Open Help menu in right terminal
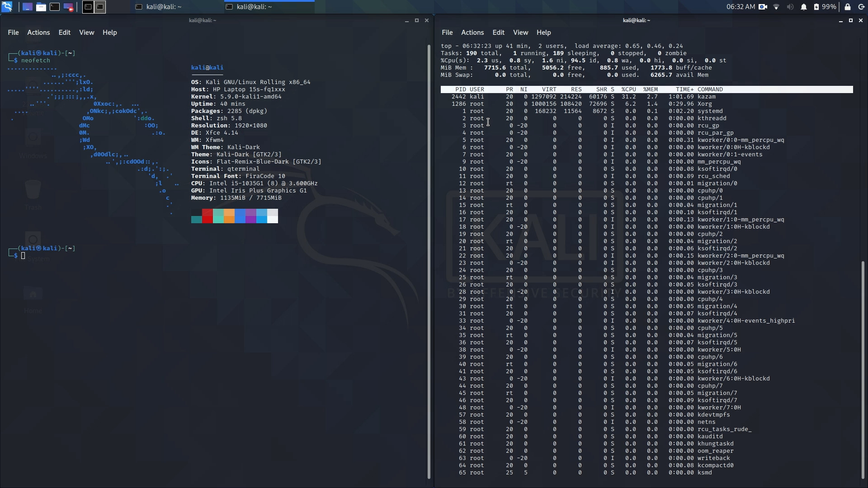 [543, 33]
